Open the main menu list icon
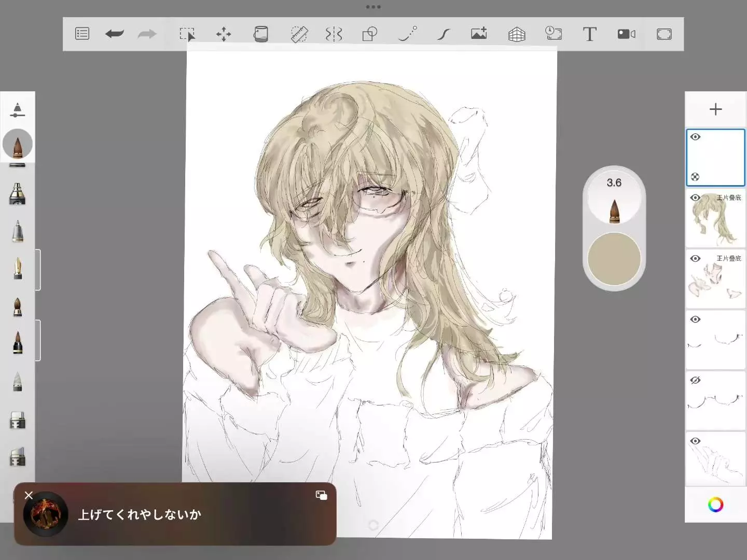 click(x=82, y=34)
